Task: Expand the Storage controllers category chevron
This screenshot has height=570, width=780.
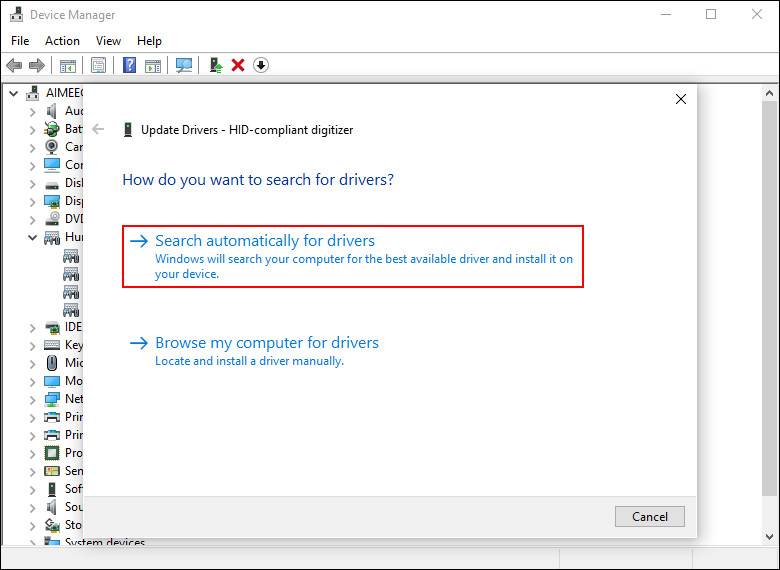Action: click(32, 525)
